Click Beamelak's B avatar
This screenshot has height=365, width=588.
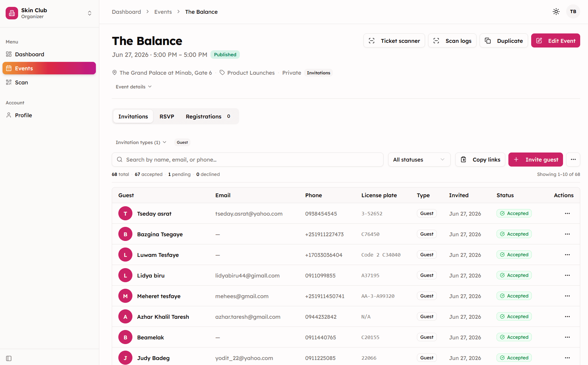tap(125, 337)
